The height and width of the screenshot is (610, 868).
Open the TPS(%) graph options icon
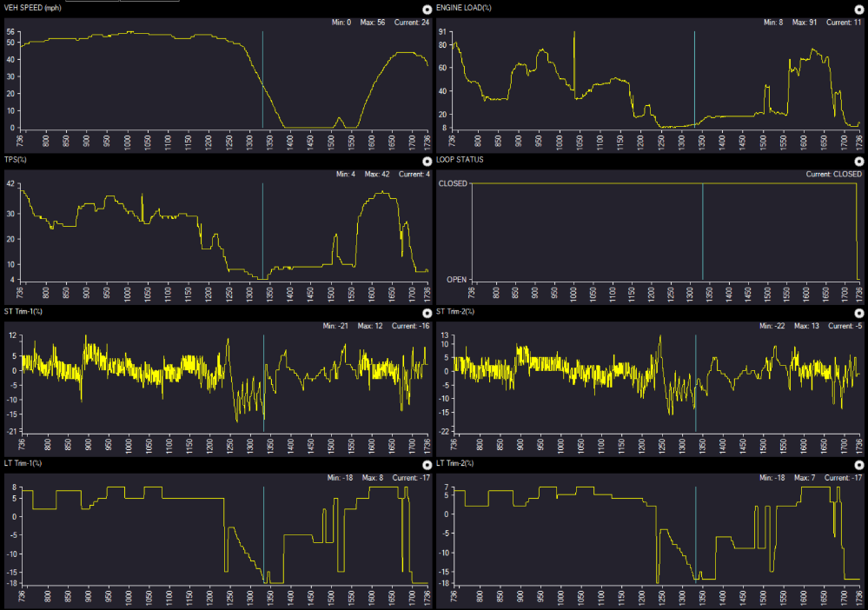427,161
